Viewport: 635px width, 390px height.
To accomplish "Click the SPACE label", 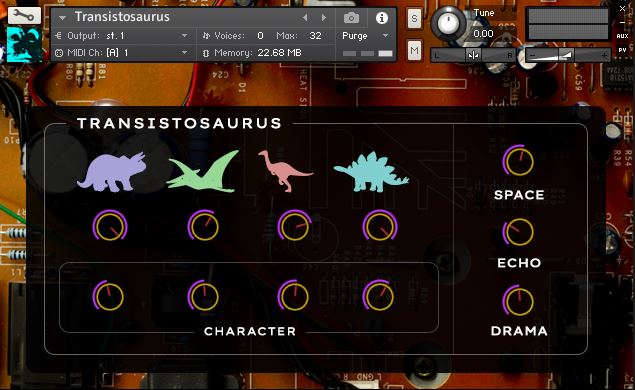I will pyautogui.click(x=519, y=195).
